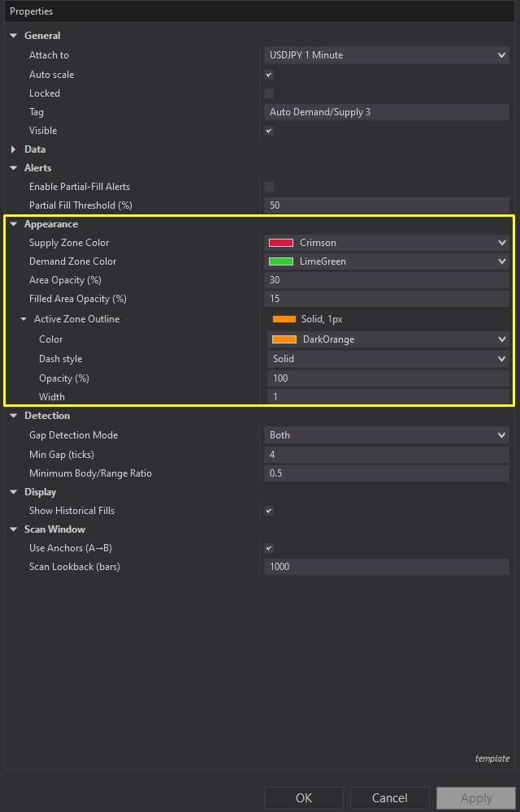The width and height of the screenshot is (520, 812).
Task: Confirm changes with the OK button
Action: point(303,797)
